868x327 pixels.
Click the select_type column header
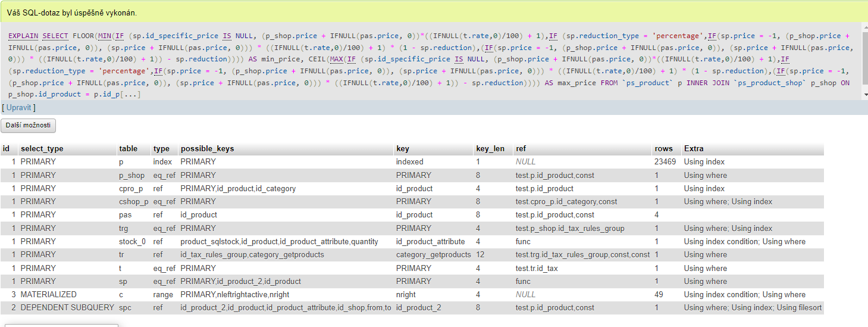[42, 149]
